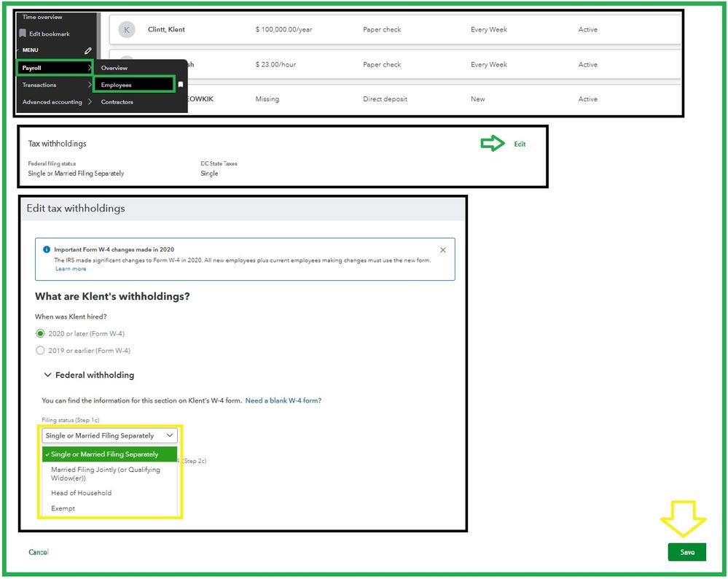Choose Contractors in Payroll submenu
The width and height of the screenshot is (728, 579).
117,102
